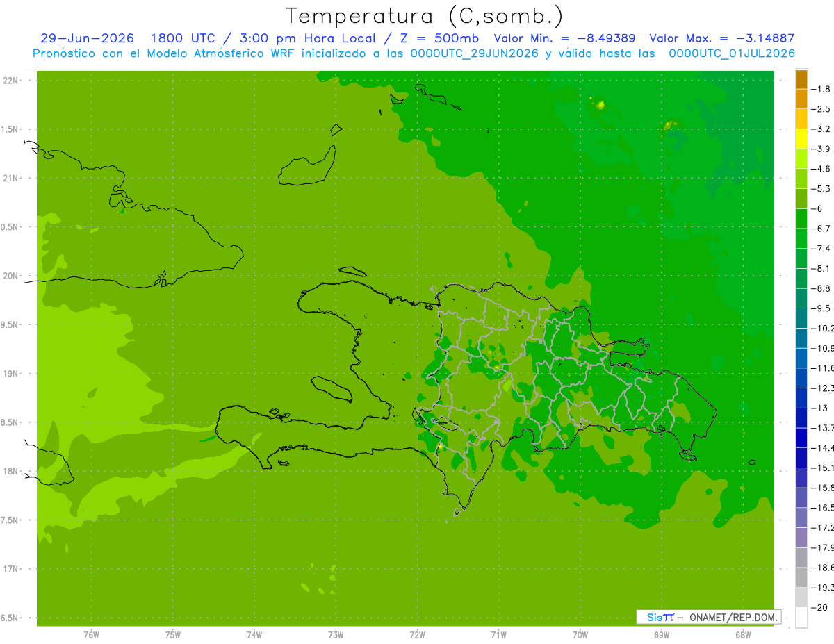This screenshot has width=834, height=644.
Task: Click the "-15.8" colorbar label
Action: (x=823, y=488)
